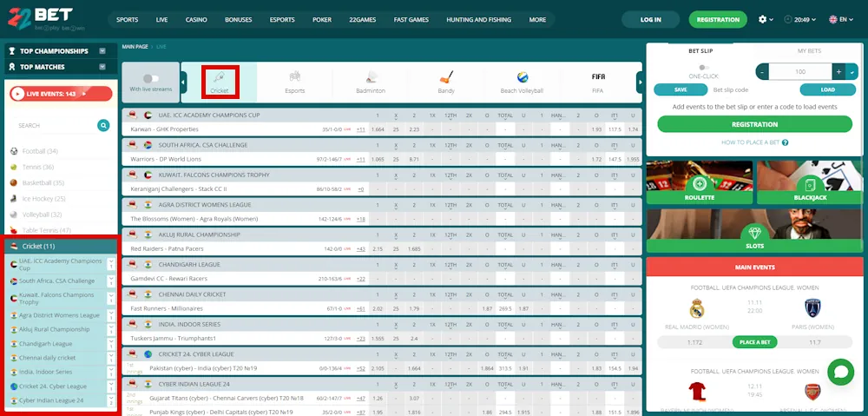868x416 pixels.
Task: Open the Slots diamond icon
Action: 754,232
